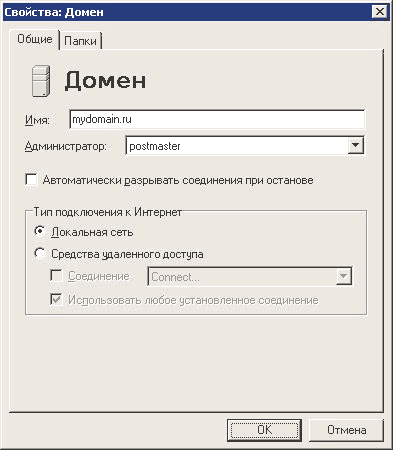The image size is (393, 450).
Task: Click the postmaster administrator combo box
Action: (245, 146)
